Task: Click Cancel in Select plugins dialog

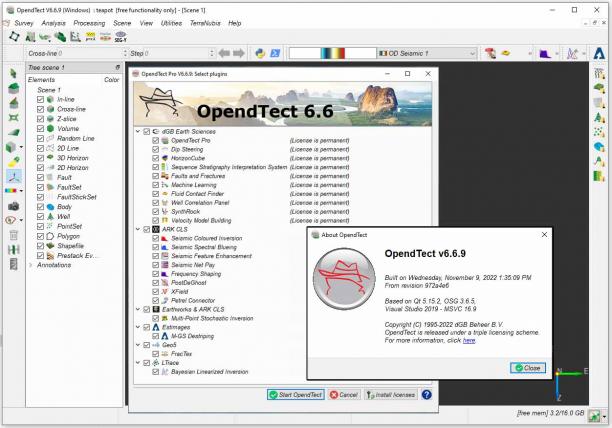Action: [x=344, y=395]
